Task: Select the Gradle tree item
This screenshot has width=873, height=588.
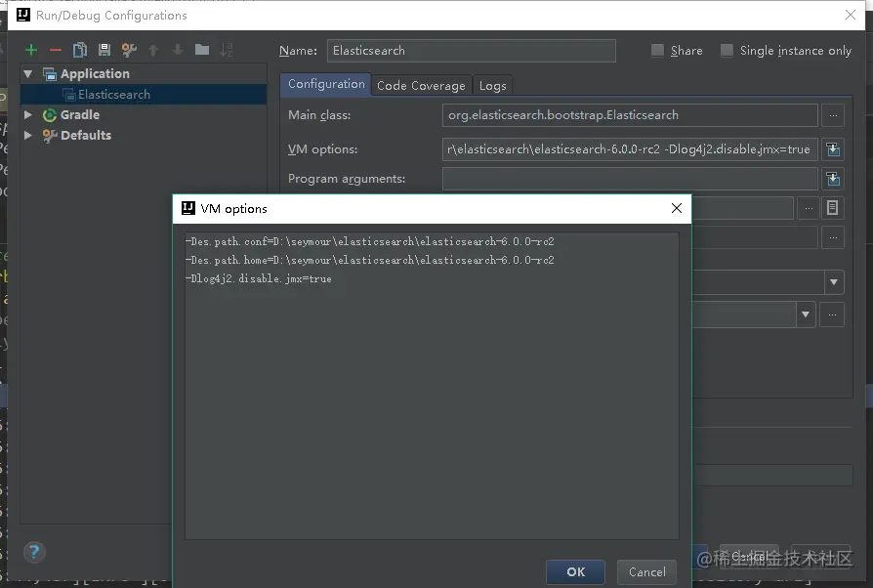Action: click(x=80, y=114)
